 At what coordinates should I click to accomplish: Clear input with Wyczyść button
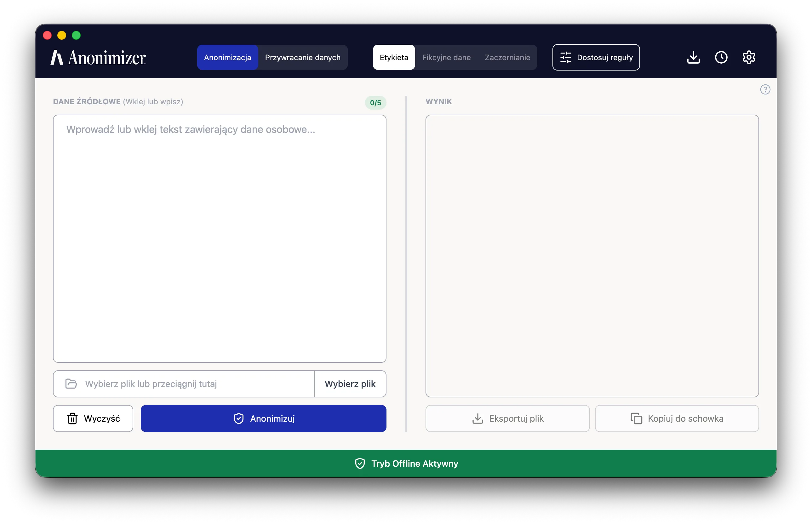pos(93,419)
